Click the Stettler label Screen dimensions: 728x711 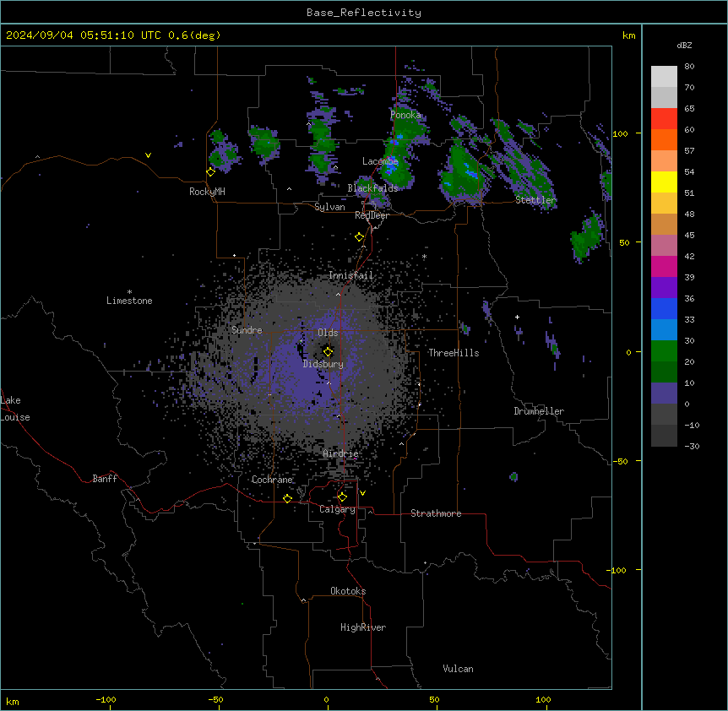[535, 200]
